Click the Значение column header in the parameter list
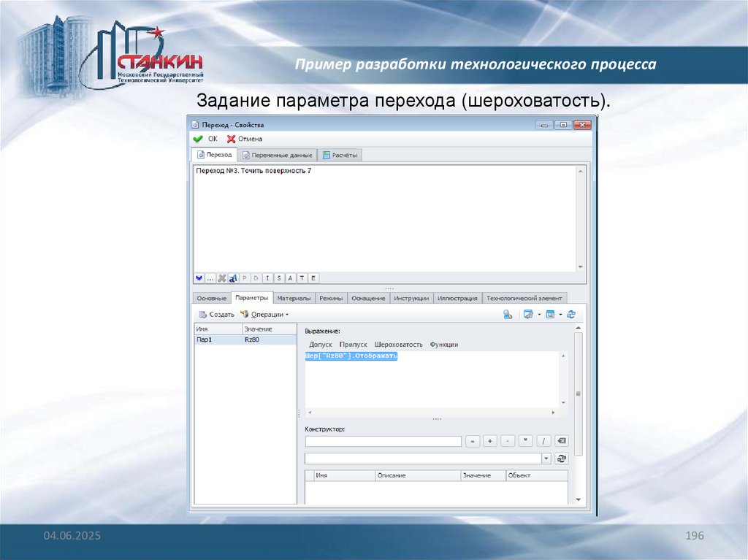This screenshot has height=560, width=748. click(270, 329)
